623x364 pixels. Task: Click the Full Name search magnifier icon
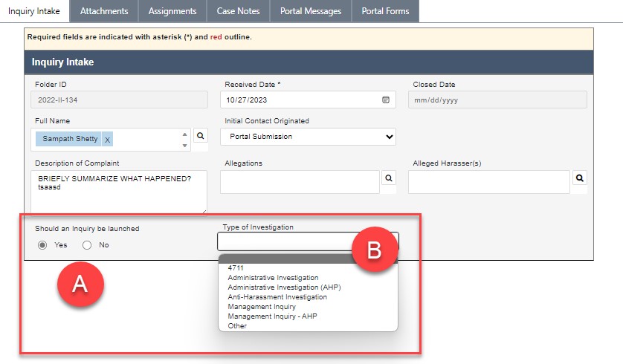[x=200, y=136]
